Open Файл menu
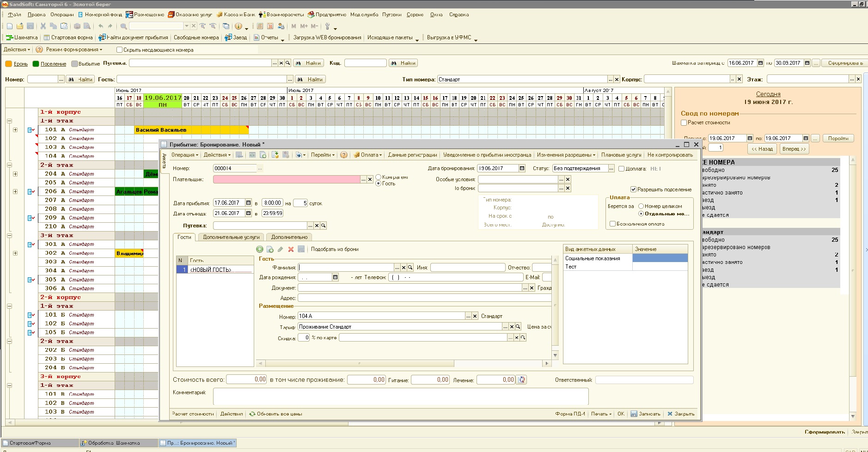 (x=15, y=15)
